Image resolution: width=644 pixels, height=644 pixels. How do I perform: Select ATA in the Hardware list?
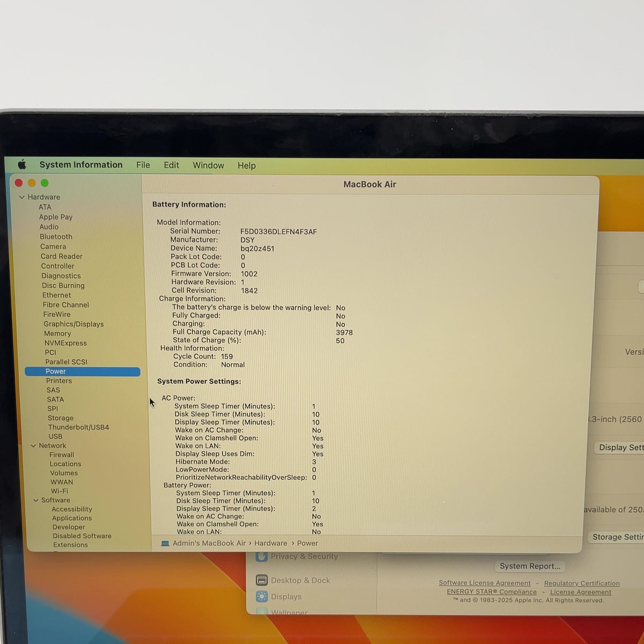45,207
